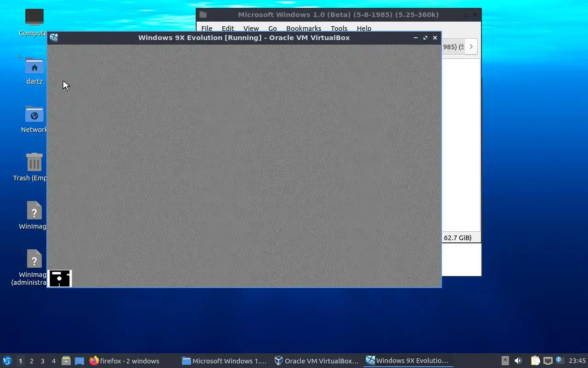The height and width of the screenshot is (368, 588).
Task: Maximize the VirtualBox VM window
Action: pyautogui.click(x=425, y=38)
